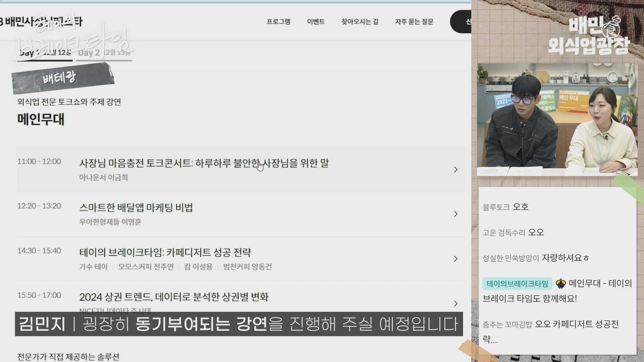The width and height of the screenshot is (644, 362).
Task: Expand the 2024 상권 트렌드 session chevron
Action: [x=455, y=303]
